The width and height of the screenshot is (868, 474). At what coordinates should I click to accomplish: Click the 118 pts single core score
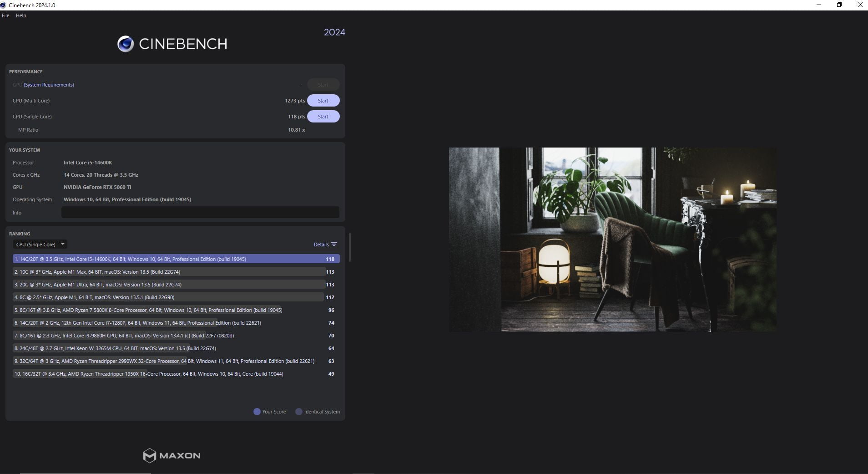297,117
